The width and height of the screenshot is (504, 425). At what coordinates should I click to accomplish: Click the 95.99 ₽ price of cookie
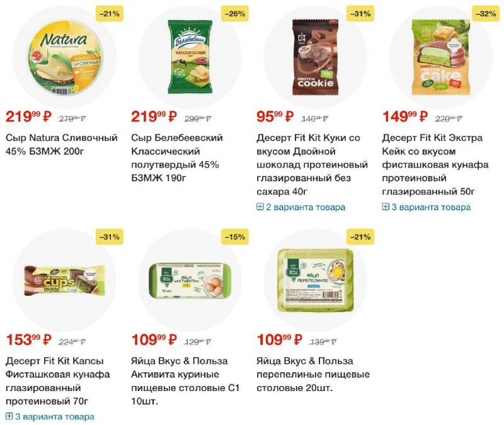(x=275, y=116)
